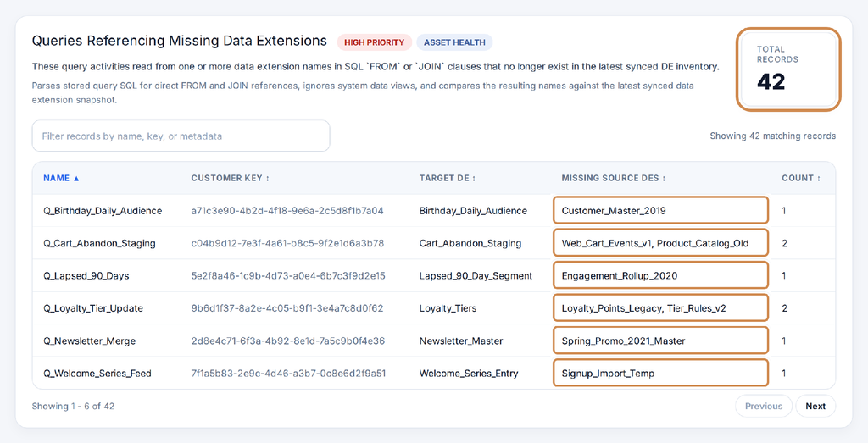Image resolution: width=868 pixels, height=443 pixels.
Task: Select the Q_Newsletter_Merge query name
Action: (90, 341)
